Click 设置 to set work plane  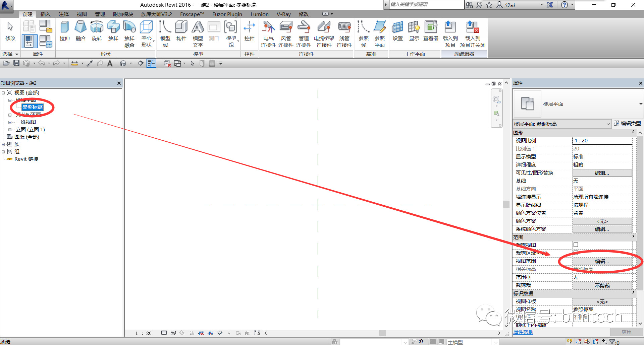tap(397, 31)
